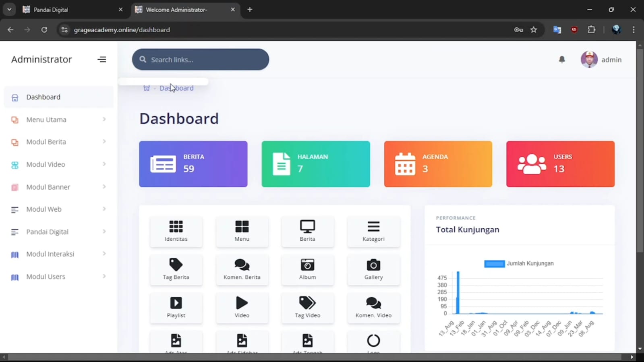Click the tall blue chart bar
Viewport: 644px width, 362px height.
pyautogui.click(x=458, y=293)
